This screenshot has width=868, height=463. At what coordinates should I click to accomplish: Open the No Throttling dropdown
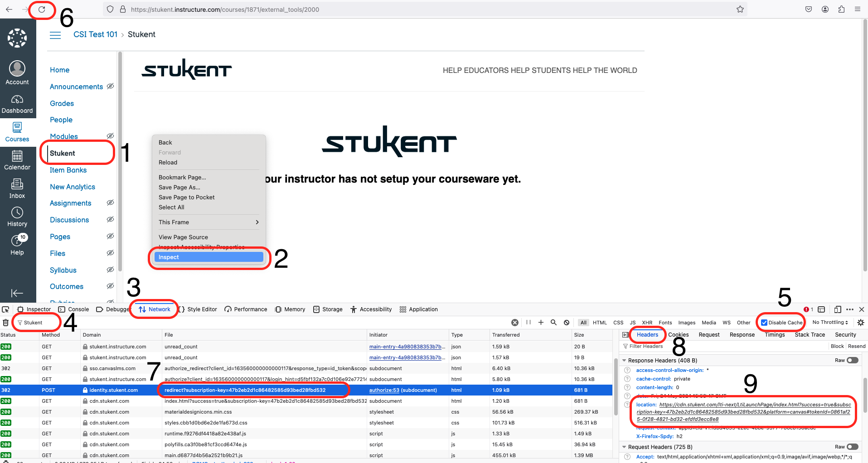830,322
